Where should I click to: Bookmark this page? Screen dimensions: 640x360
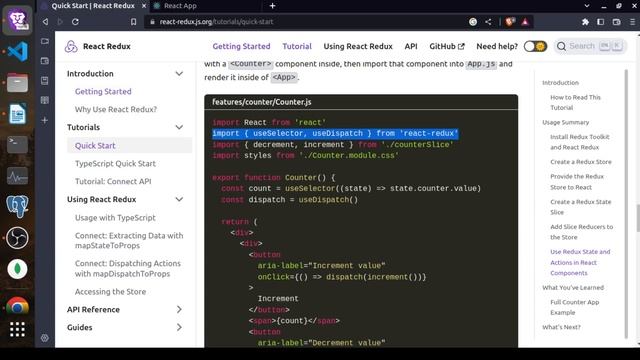(x=133, y=22)
